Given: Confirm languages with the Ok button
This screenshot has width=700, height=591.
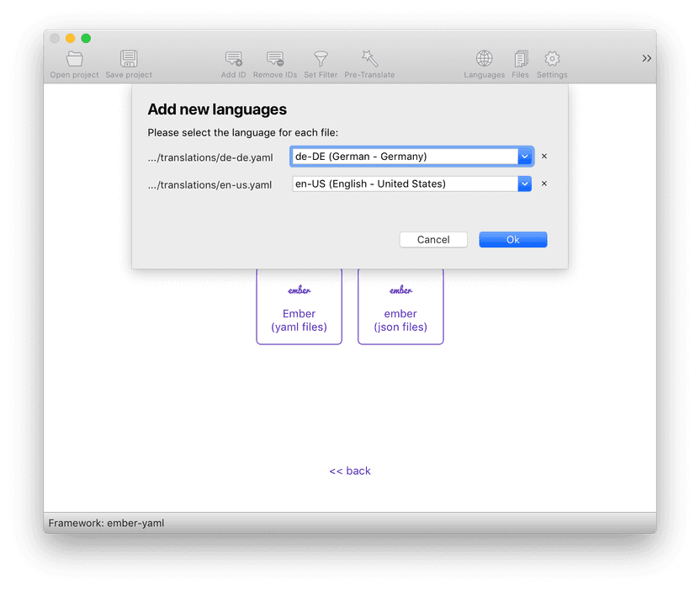Looking at the screenshot, I should click(513, 239).
